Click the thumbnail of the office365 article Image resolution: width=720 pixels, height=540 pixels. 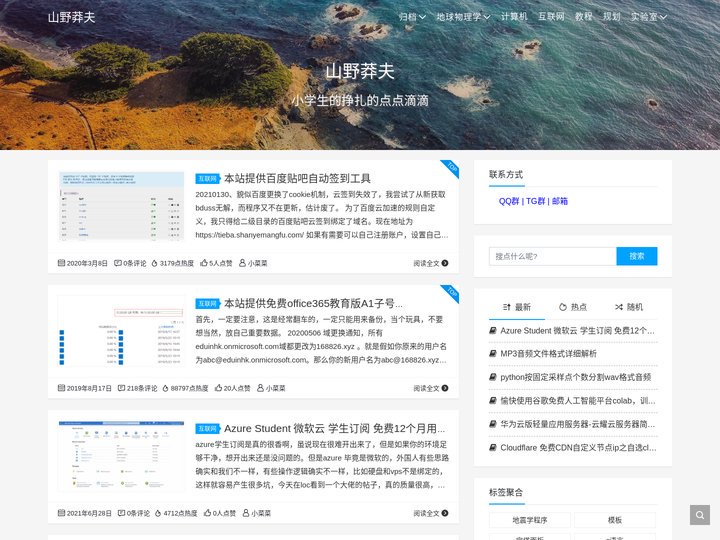121,331
